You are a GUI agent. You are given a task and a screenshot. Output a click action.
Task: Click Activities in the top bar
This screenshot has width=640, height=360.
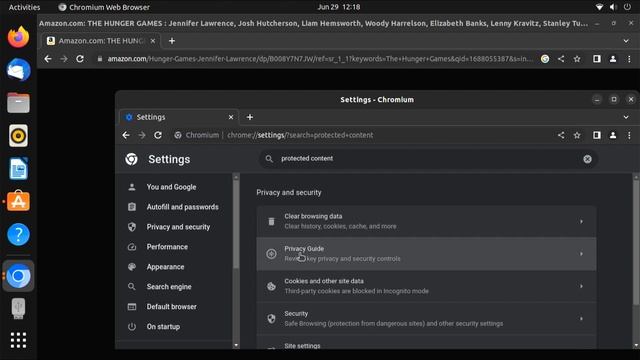tap(24, 7)
